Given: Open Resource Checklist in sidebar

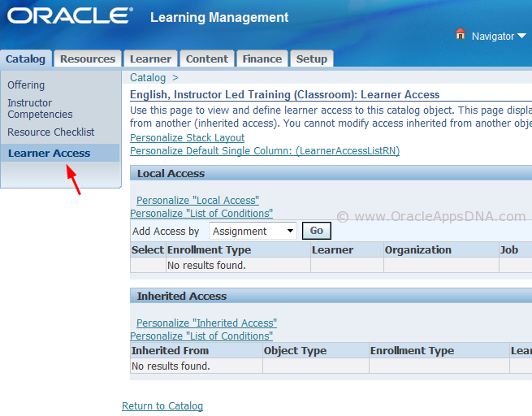Looking at the screenshot, I should [x=51, y=132].
